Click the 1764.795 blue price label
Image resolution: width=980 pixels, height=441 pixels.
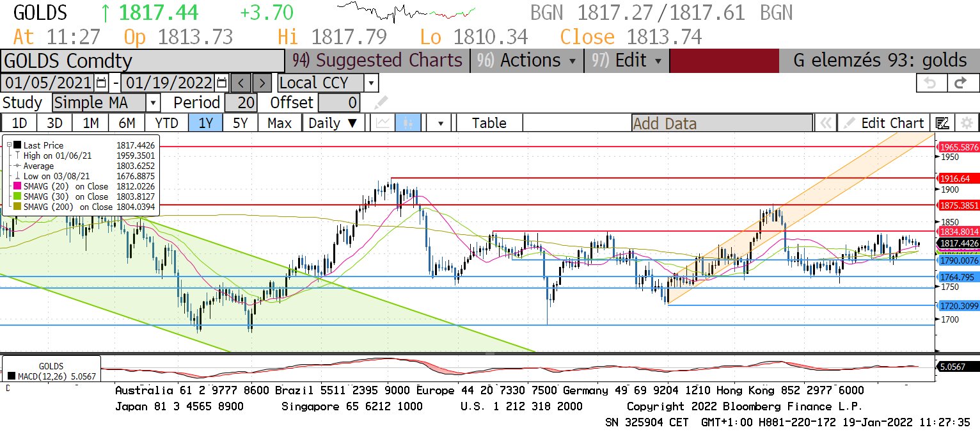coord(958,277)
